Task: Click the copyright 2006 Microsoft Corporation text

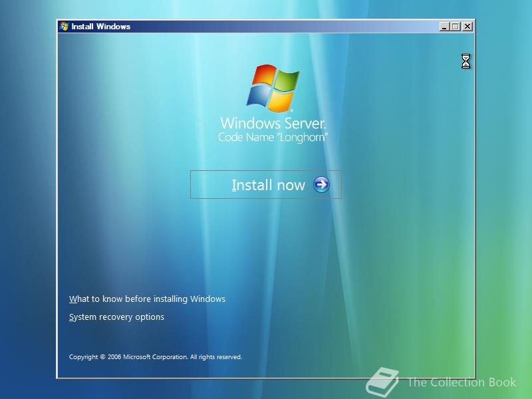Action: click(x=156, y=357)
